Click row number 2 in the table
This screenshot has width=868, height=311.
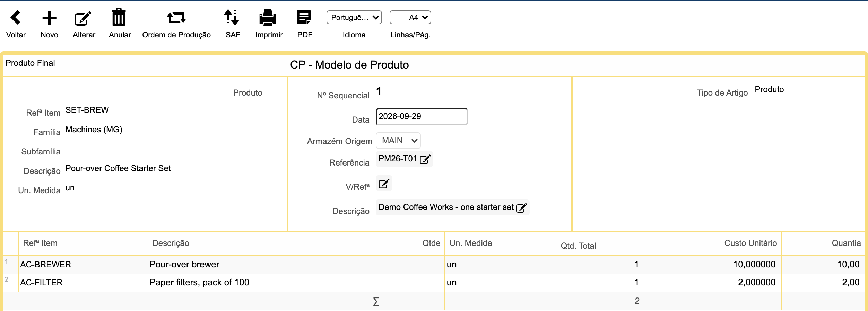6,279
